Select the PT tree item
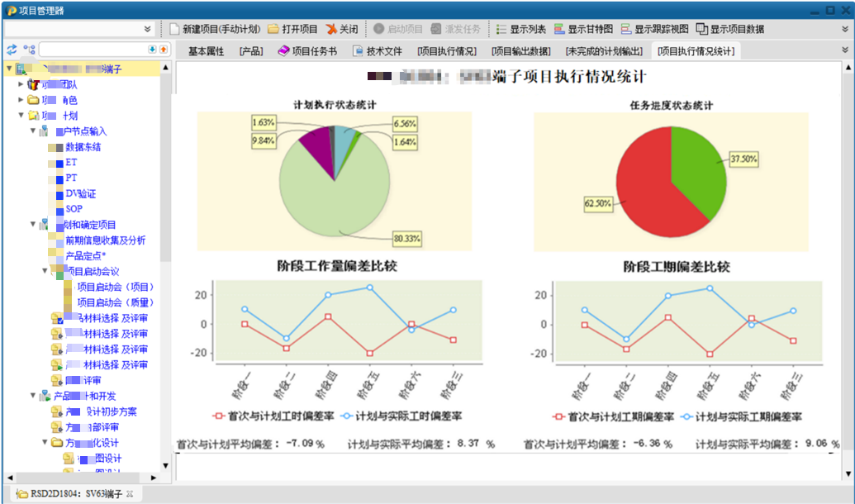 coord(71,178)
